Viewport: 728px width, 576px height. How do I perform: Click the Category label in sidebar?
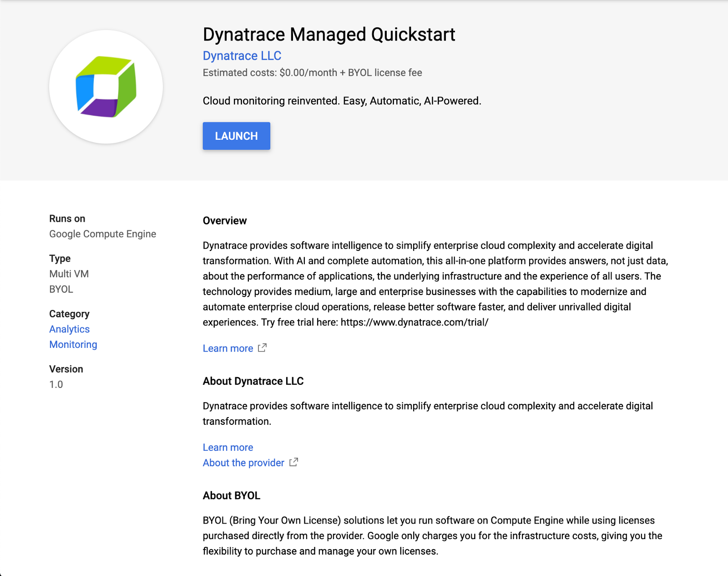point(69,314)
